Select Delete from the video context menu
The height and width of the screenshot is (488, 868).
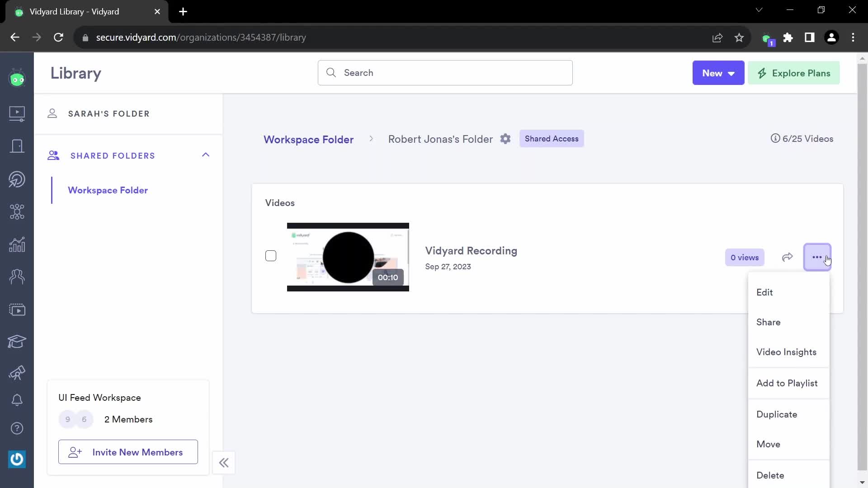pos(770,475)
